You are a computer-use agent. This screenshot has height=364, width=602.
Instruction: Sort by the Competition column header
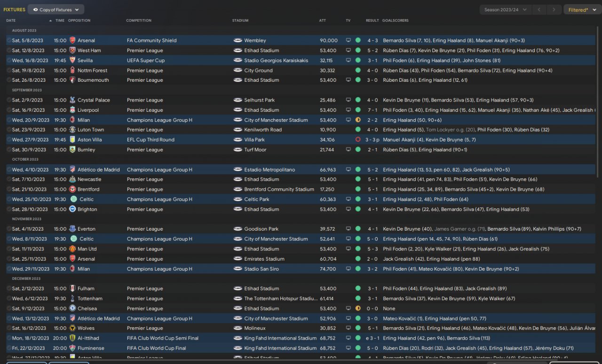139,21
